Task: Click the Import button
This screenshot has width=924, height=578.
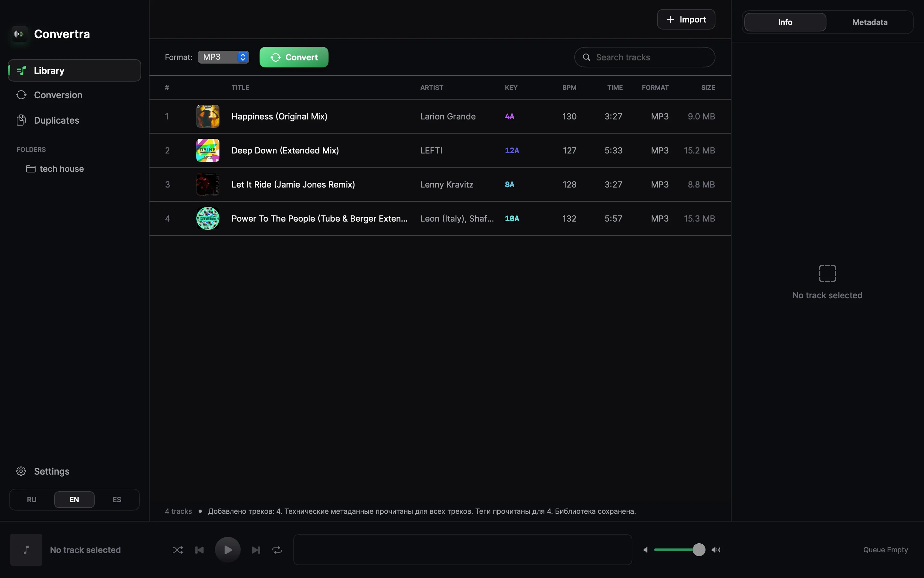Action: click(x=686, y=19)
